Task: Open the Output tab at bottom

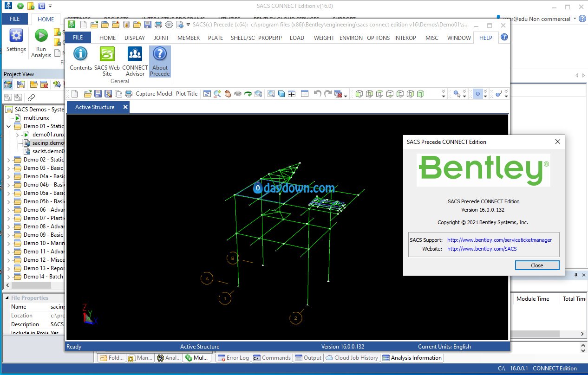Action: tap(309, 358)
